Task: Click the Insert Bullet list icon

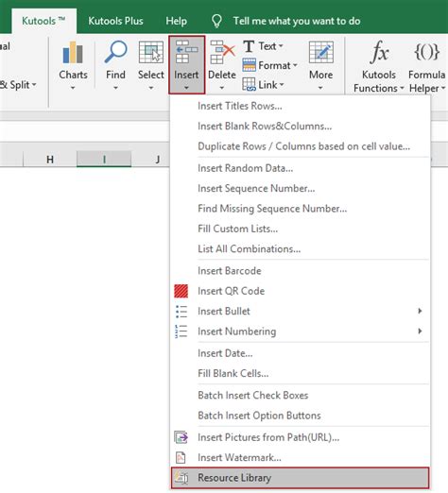Action: [181, 312]
